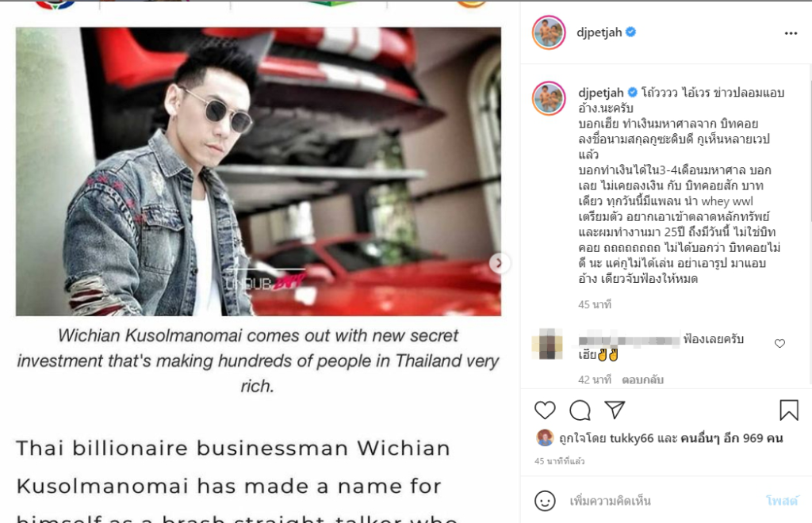
Task: Click the blue โพสต์ post button
Action: 782,500
